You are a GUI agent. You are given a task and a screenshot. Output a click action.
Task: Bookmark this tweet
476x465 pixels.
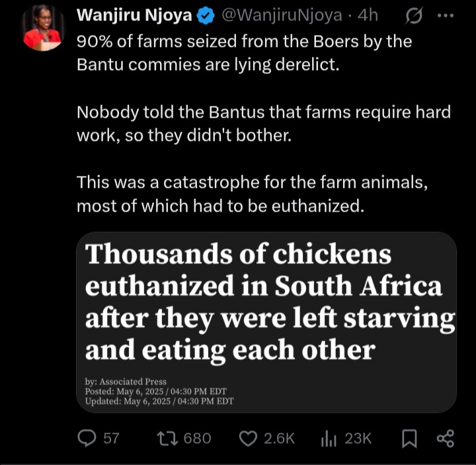pos(409,438)
